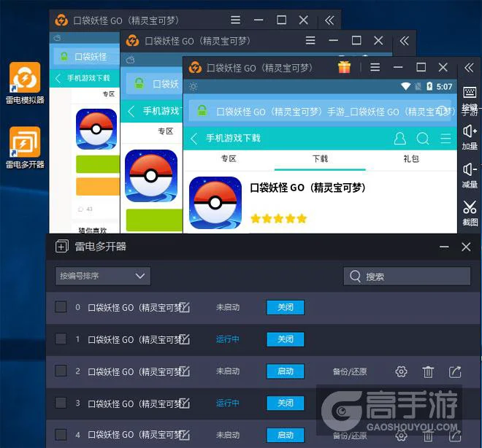
Task: Click the Pokeball icon in middle emulator window
Action: tap(151, 176)
